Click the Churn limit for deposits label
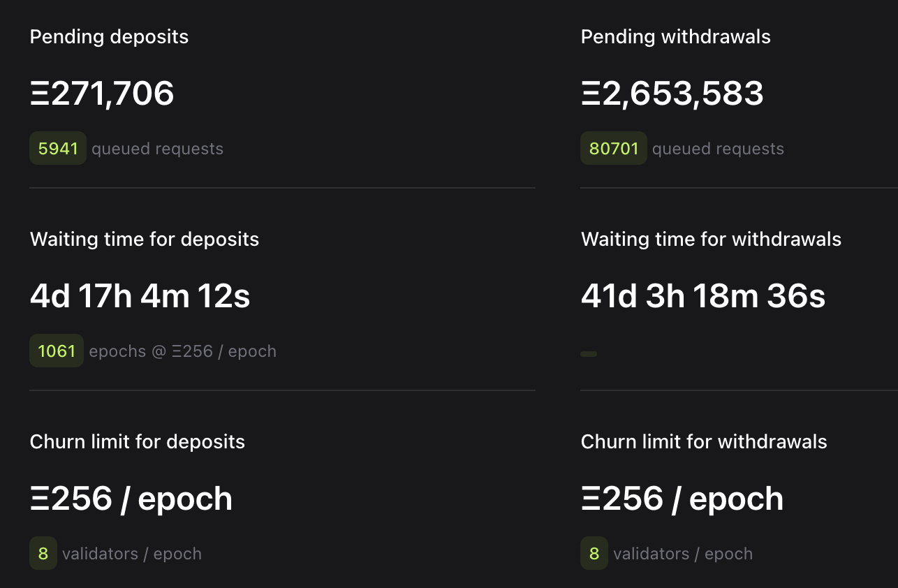The image size is (898, 588). [137, 442]
